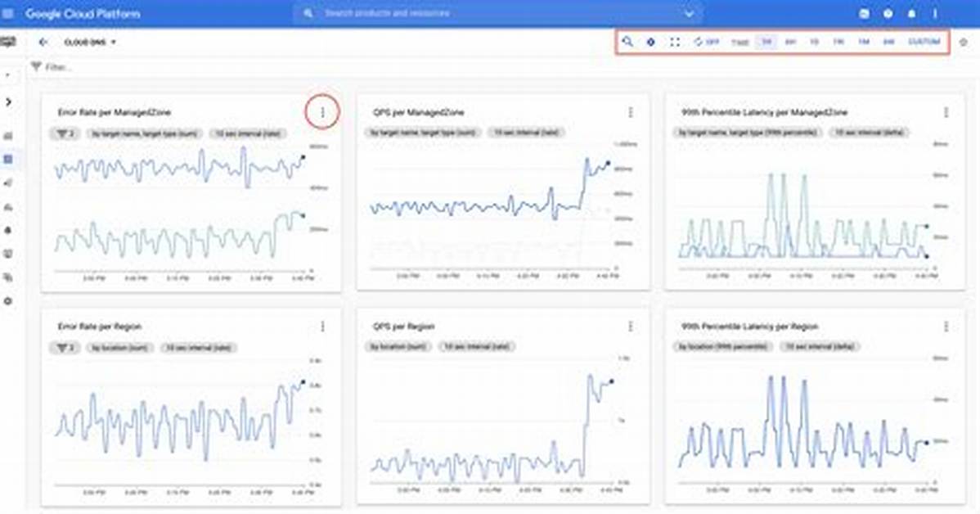Click by location chip under Error Rate per Region
The width and height of the screenshot is (980, 514).
coord(119,348)
